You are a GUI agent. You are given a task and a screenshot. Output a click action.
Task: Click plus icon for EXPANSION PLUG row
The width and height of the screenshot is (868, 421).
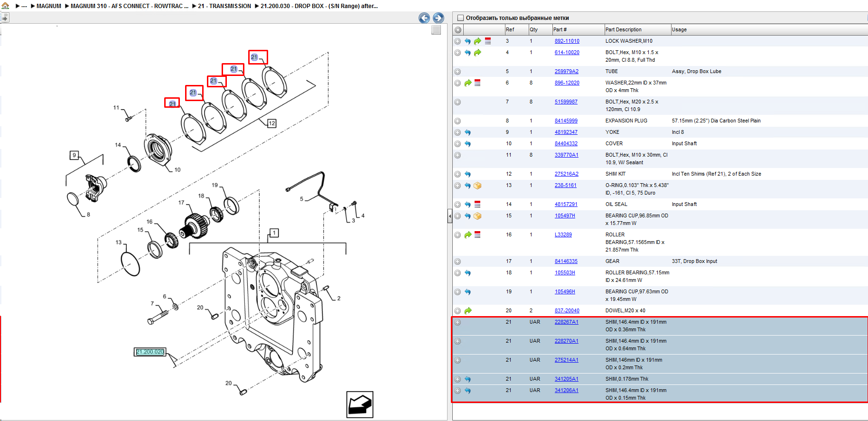(x=457, y=121)
